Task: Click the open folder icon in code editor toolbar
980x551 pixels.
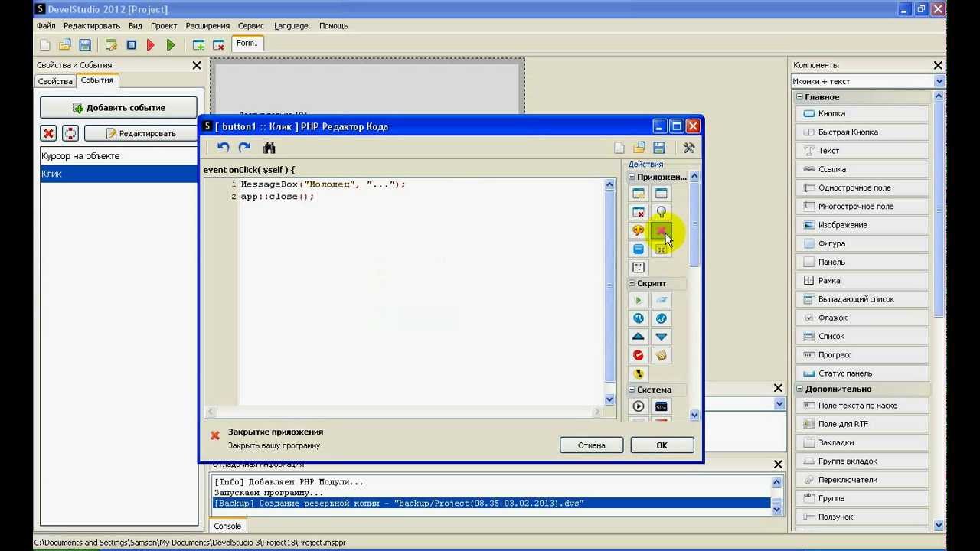Action: coord(639,148)
